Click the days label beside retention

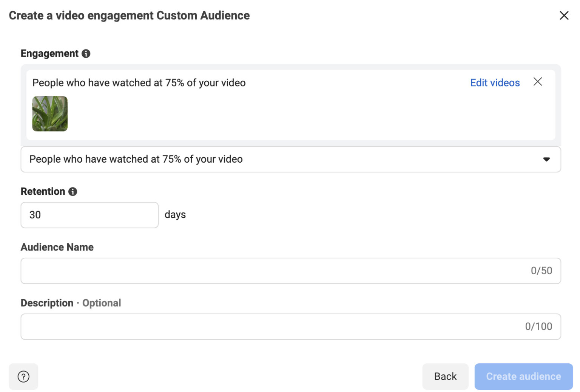pyautogui.click(x=175, y=214)
